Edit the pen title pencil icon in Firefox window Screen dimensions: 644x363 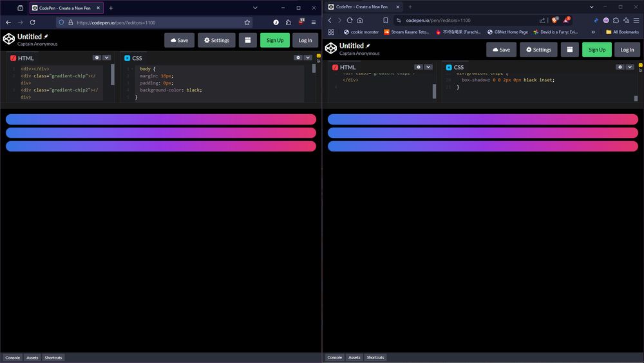pos(46,36)
